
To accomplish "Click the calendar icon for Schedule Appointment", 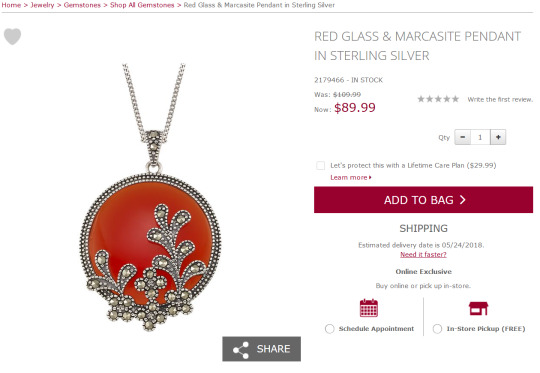I will (369, 308).
